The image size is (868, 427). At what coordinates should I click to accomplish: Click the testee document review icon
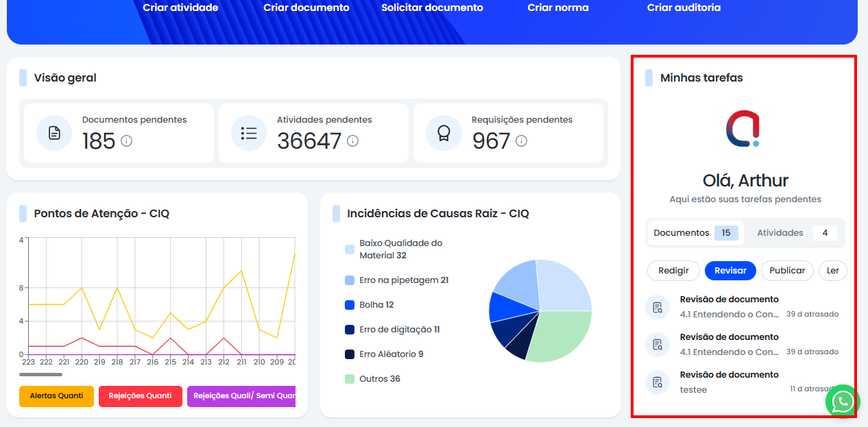click(658, 382)
